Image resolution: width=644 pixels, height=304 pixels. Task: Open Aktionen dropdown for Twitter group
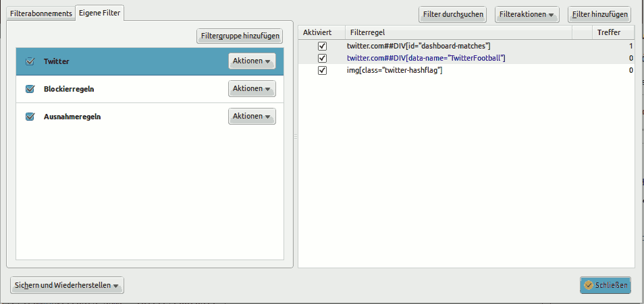252,61
